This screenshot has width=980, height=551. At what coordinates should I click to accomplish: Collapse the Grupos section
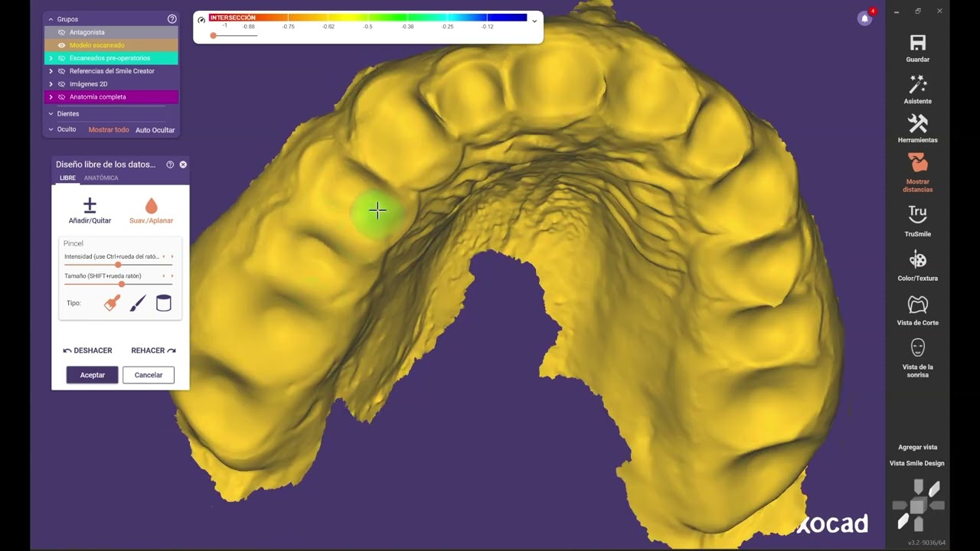click(51, 19)
